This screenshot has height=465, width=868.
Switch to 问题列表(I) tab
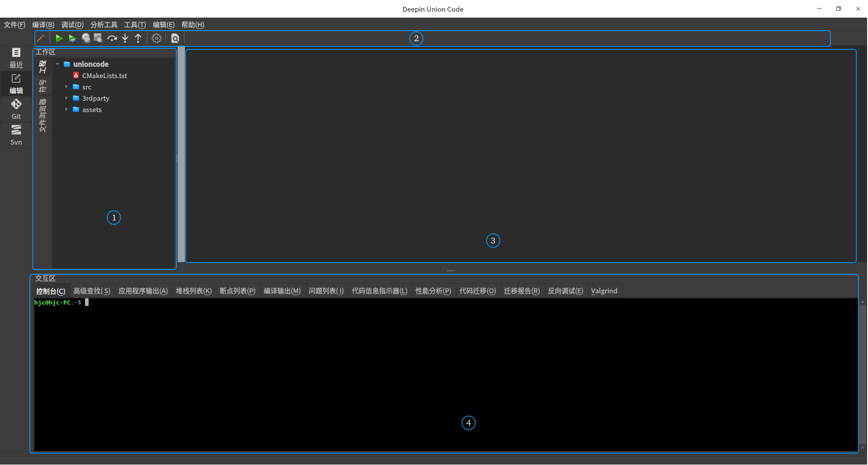[326, 291]
